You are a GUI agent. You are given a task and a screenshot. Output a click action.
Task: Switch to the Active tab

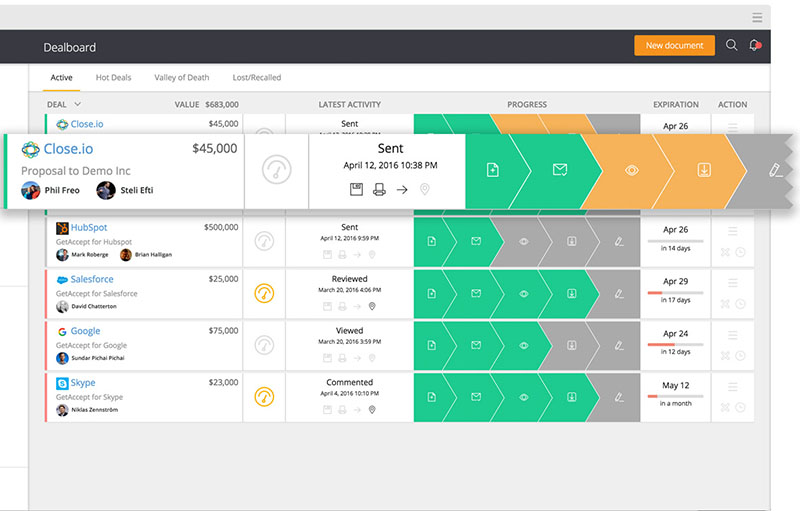(x=61, y=78)
